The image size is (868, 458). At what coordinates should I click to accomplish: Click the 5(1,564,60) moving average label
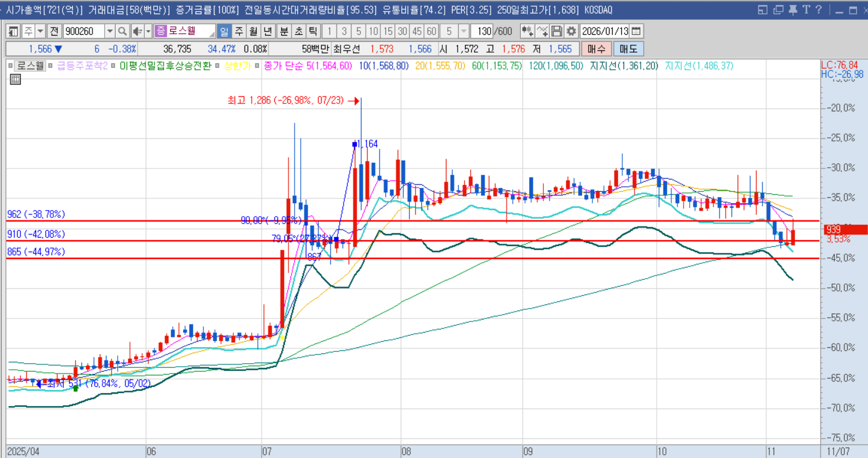point(329,66)
